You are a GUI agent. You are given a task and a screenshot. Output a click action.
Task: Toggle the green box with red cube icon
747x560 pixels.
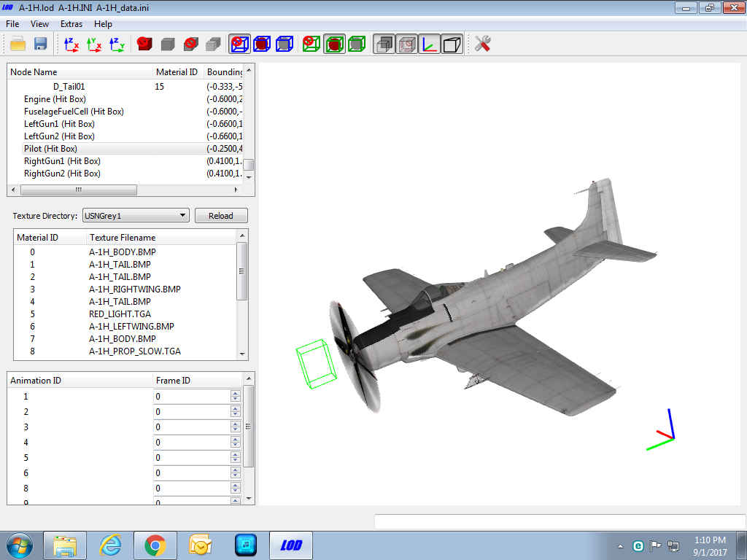point(334,44)
